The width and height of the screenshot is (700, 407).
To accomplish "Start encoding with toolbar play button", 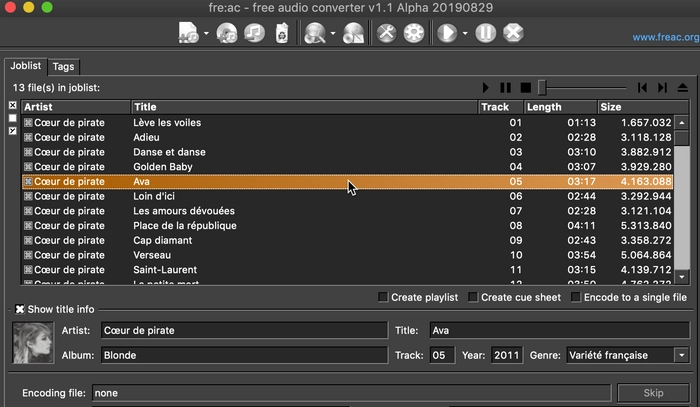I will (x=447, y=33).
